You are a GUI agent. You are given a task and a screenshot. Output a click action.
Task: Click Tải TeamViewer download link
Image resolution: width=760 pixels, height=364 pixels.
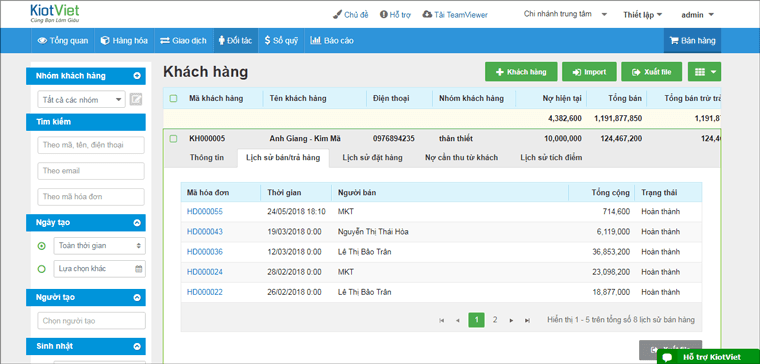coord(455,15)
